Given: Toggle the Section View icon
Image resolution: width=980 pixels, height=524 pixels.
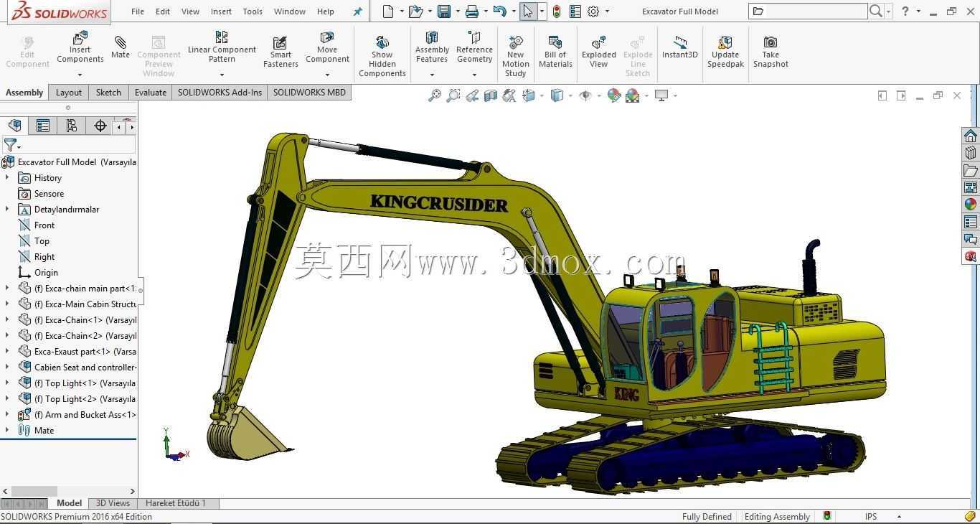Looking at the screenshot, I should tap(491, 95).
